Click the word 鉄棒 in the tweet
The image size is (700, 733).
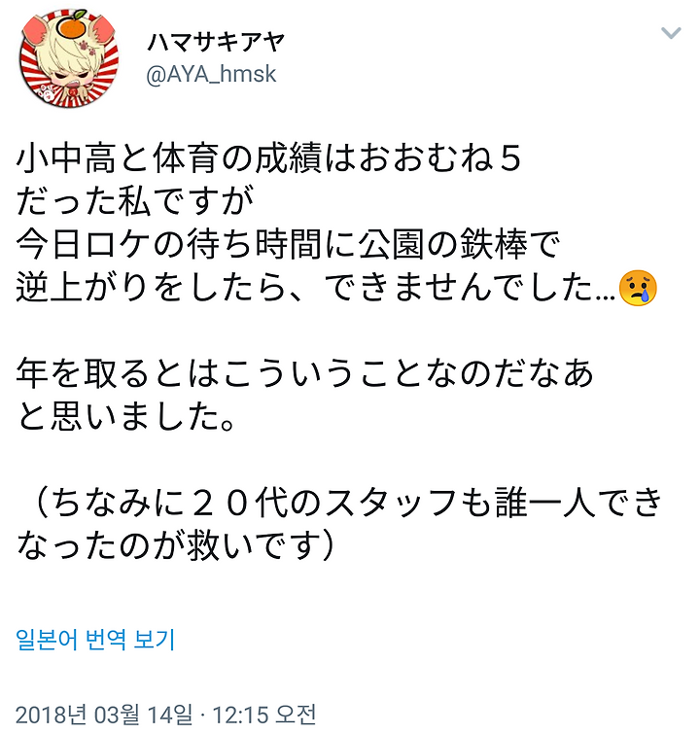[x=493, y=244]
